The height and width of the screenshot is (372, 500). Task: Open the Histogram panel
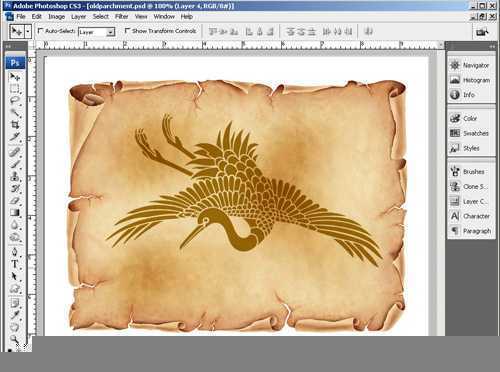(x=470, y=80)
